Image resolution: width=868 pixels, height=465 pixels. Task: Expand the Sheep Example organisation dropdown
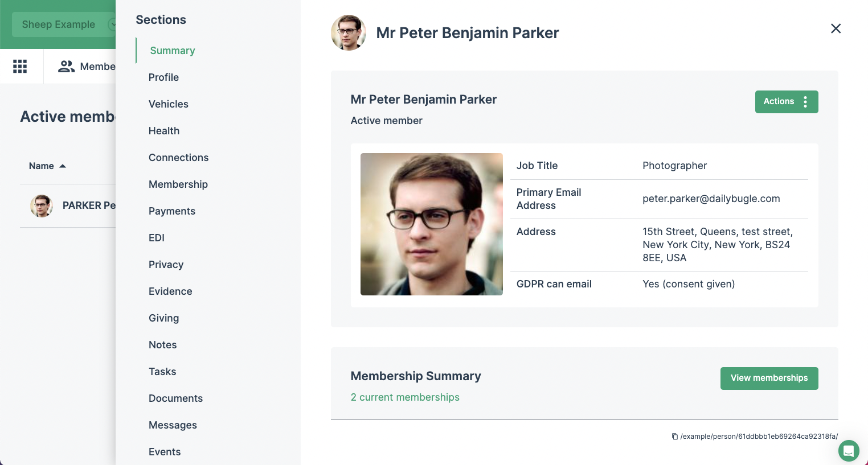[x=113, y=24]
